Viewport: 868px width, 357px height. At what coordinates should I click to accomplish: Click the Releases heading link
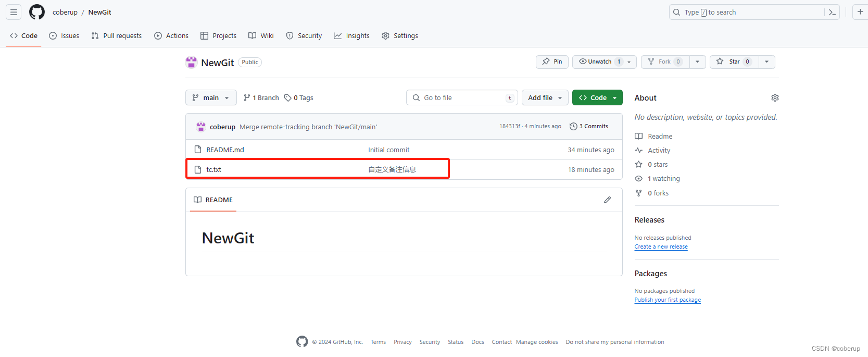pos(649,220)
